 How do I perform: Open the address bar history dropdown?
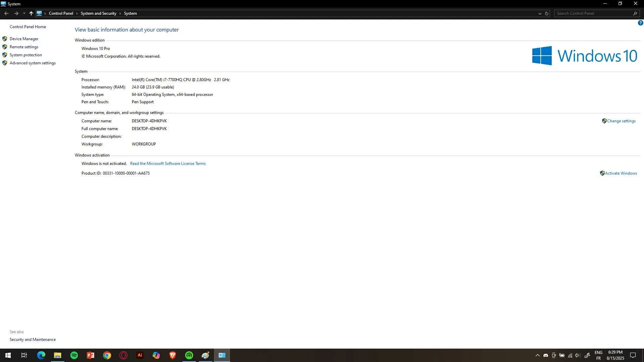click(x=540, y=13)
